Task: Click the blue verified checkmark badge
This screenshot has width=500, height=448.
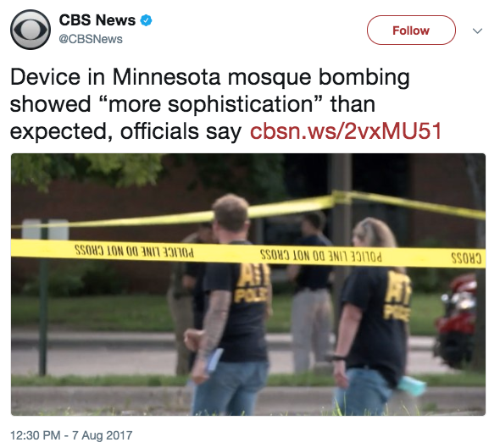Action: (x=146, y=20)
